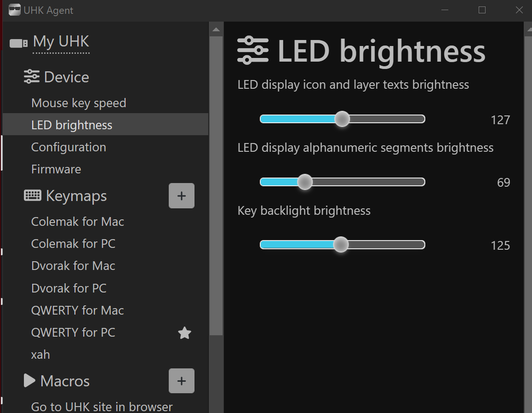Click the My UHK device name
The width and height of the screenshot is (532, 413).
click(x=61, y=42)
